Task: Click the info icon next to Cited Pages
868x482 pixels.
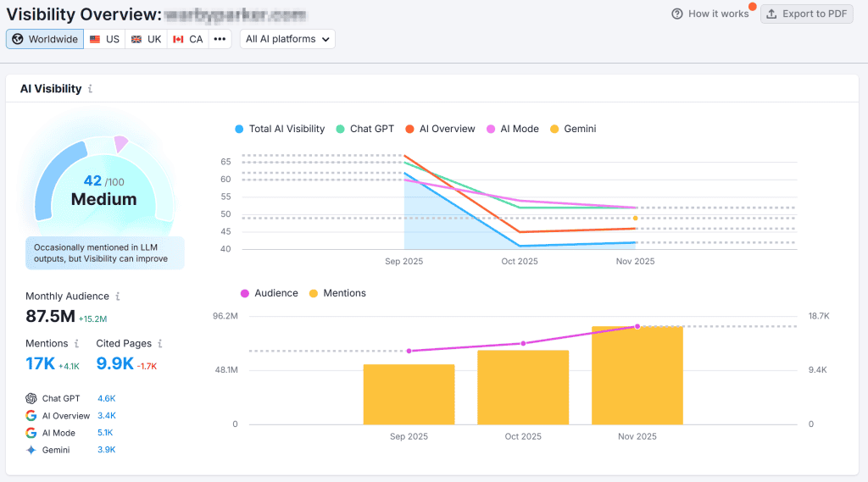Action: (160, 344)
